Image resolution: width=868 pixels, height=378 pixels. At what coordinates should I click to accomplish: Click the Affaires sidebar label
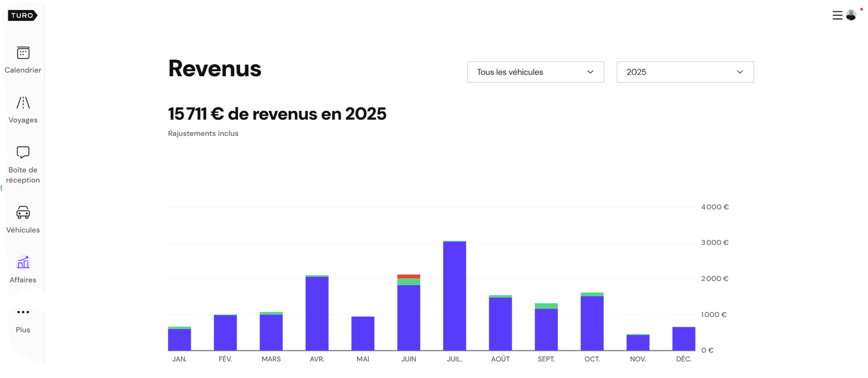tap(23, 280)
